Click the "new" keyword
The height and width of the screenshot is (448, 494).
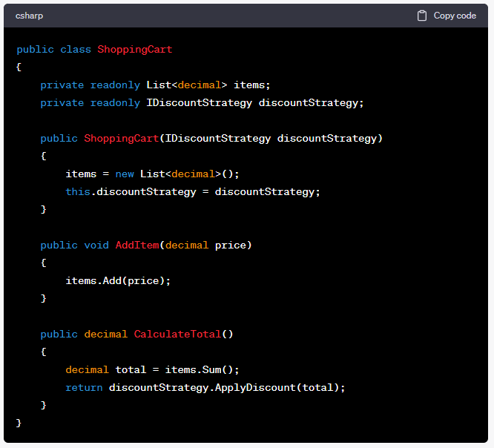pos(125,174)
